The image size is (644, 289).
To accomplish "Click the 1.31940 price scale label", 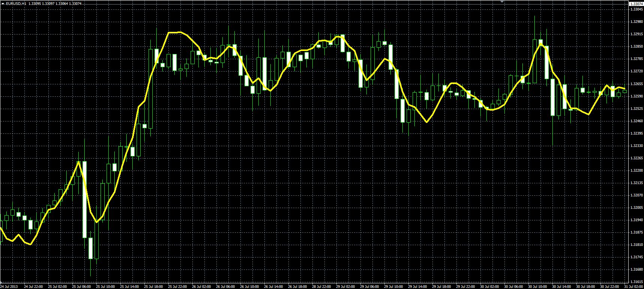I will click(x=636, y=220).
